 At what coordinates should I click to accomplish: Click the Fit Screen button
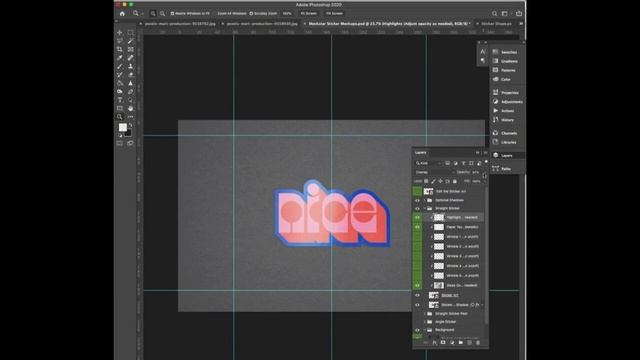309,13
